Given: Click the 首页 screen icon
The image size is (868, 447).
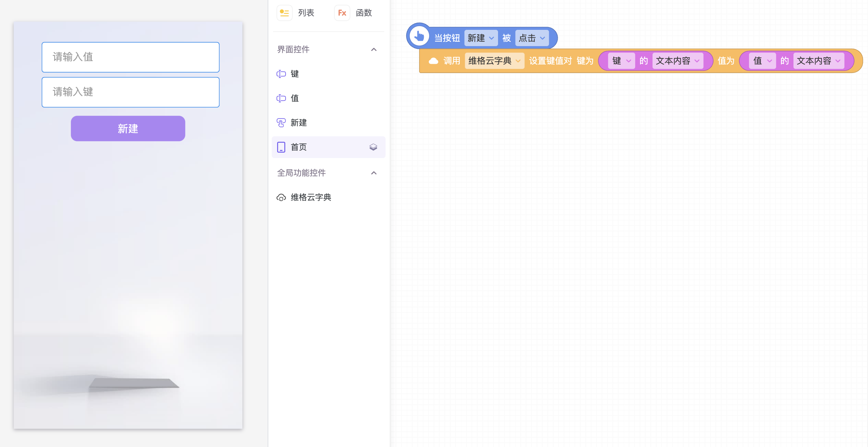Looking at the screenshot, I should click(x=281, y=147).
